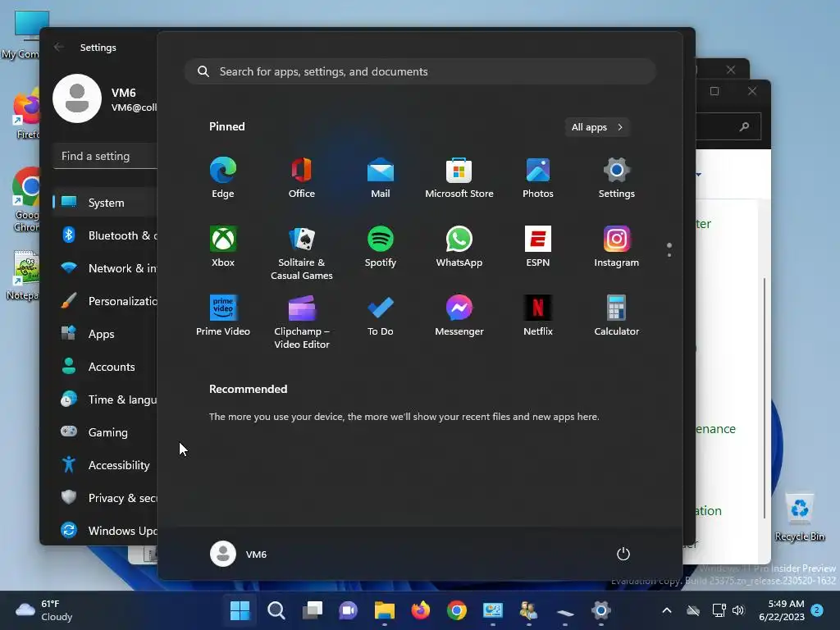Viewport: 840px width, 630px height.
Task: Select Personalization in Settings sidebar
Action: tap(105, 301)
